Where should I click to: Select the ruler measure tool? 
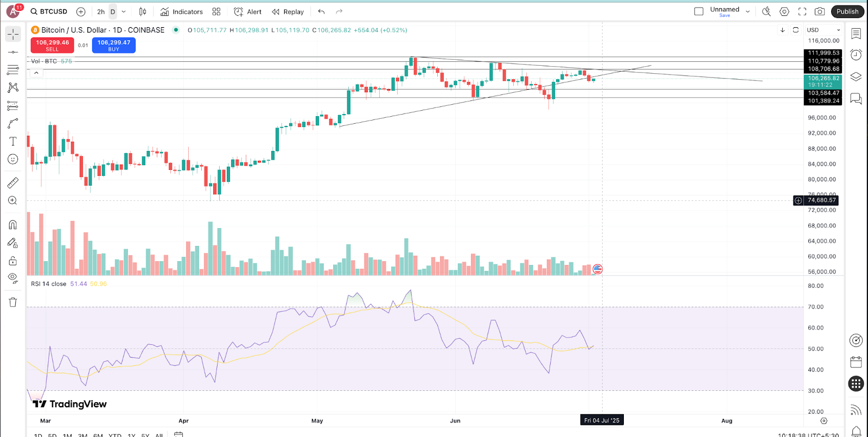click(13, 183)
